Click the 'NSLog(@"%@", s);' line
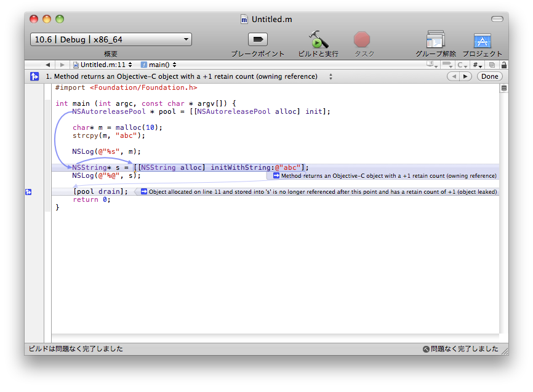The height and width of the screenshot is (392, 533). pyautogui.click(x=106, y=176)
